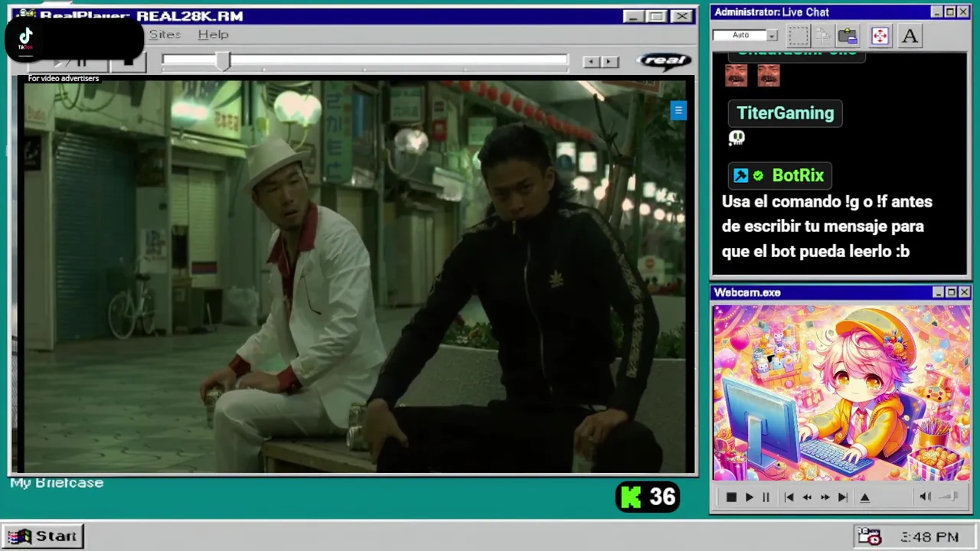
Task: Click the skull emoji under TiterGaming
Action: coord(737,138)
